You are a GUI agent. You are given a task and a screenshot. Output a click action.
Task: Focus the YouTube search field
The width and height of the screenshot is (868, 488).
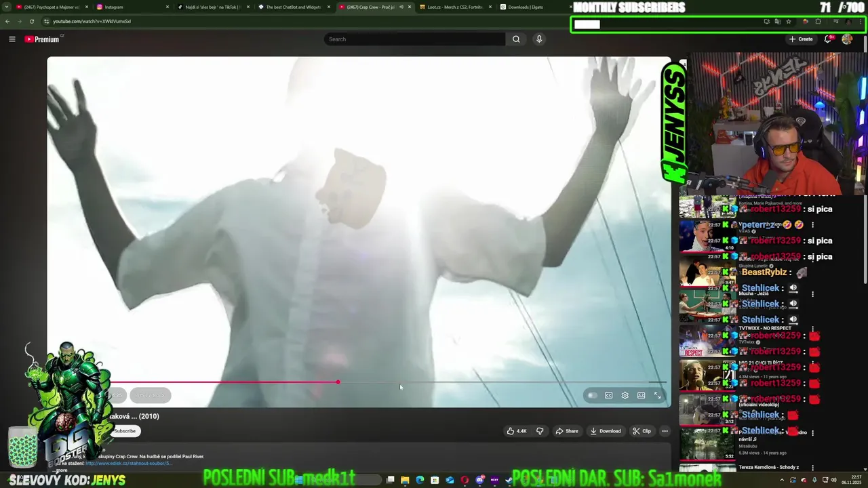coord(414,39)
